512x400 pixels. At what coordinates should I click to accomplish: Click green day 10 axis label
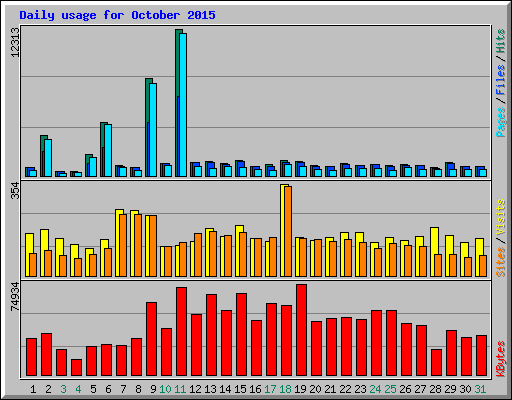(165, 389)
